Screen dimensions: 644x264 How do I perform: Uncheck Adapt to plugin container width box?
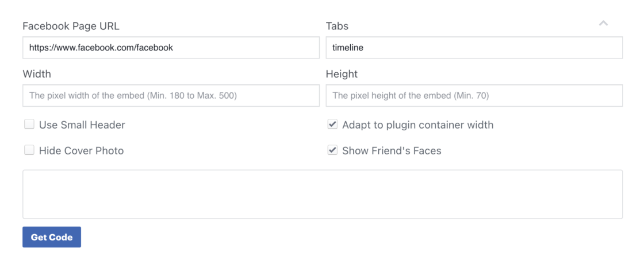click(x=332, y=125)
